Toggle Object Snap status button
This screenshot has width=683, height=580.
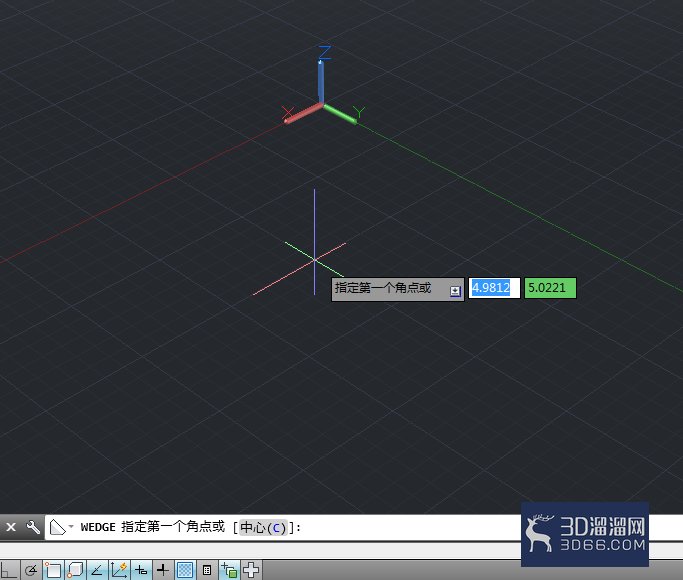54,570
